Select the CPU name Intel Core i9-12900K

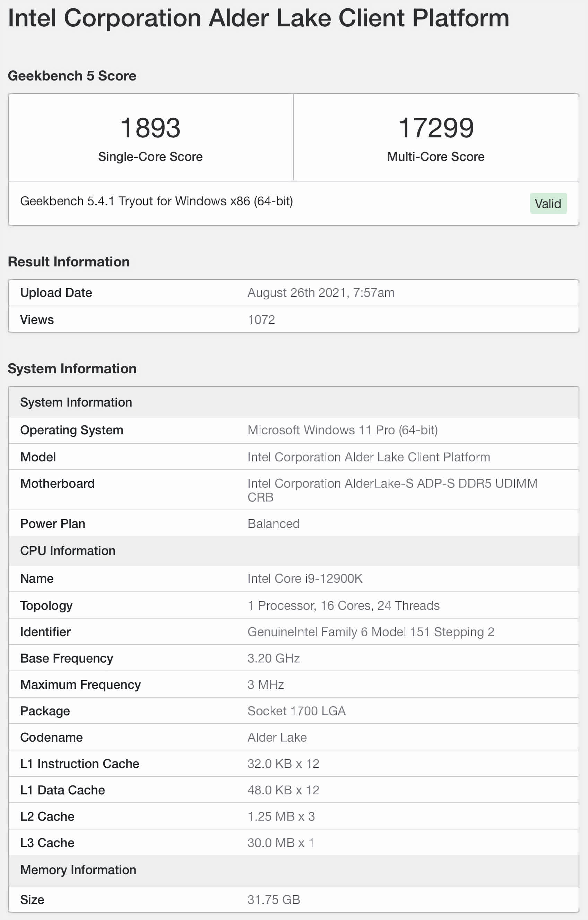[305, 578]
